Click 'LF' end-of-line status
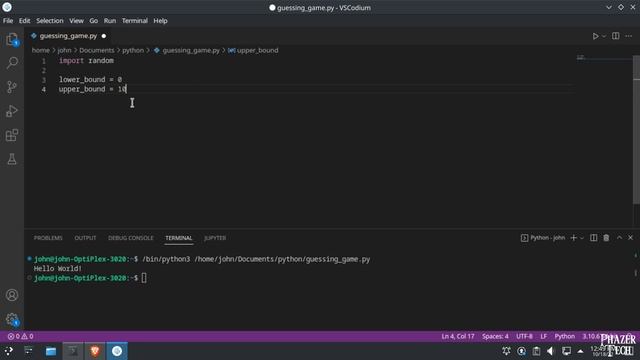Screen dimensions: 640x360 click(x=544, y=336)
